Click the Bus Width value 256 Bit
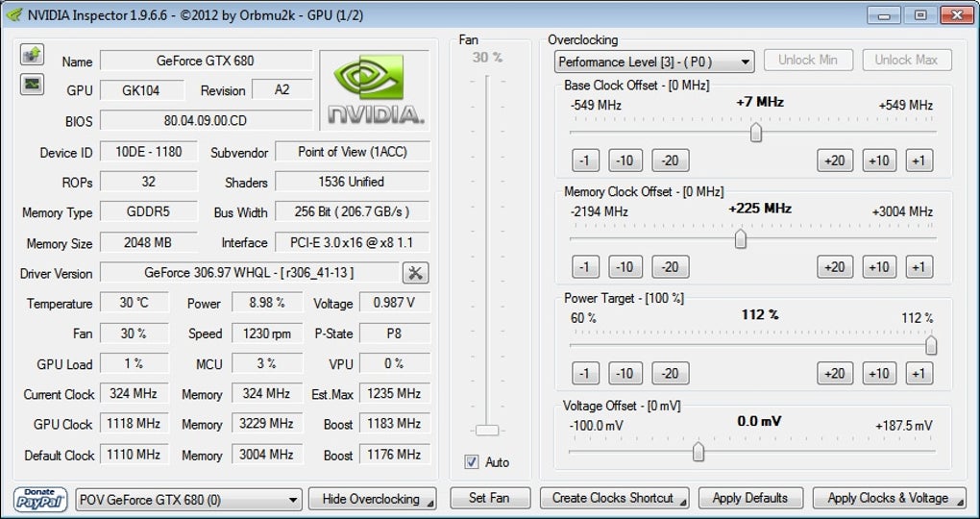The width and height of the screenshot is (980, 519). 353,211
